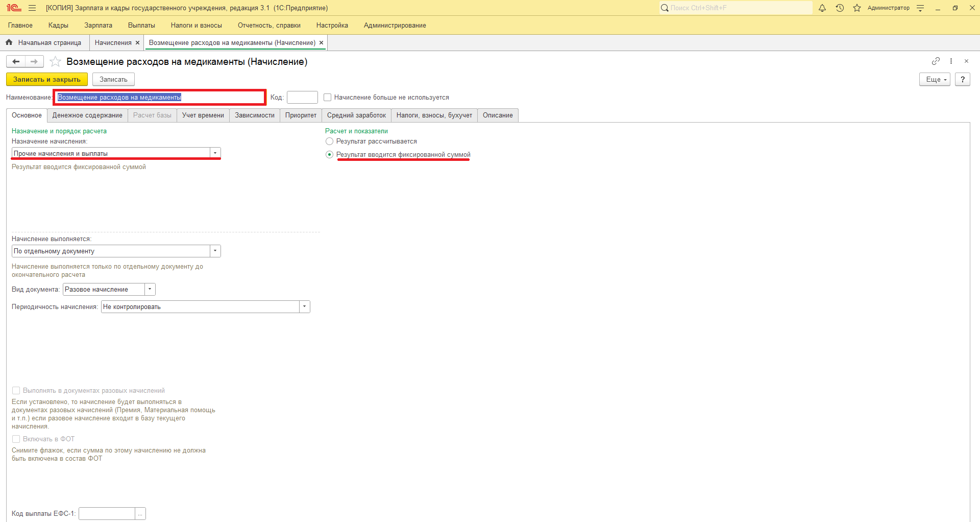Screen dimensions: 980x522
Task: Select 'Результат рассчитывается' radio button
Action: point(329,141)
